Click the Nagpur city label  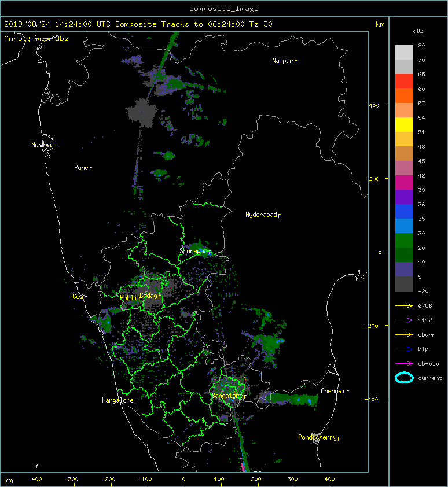tap(284, 61)
